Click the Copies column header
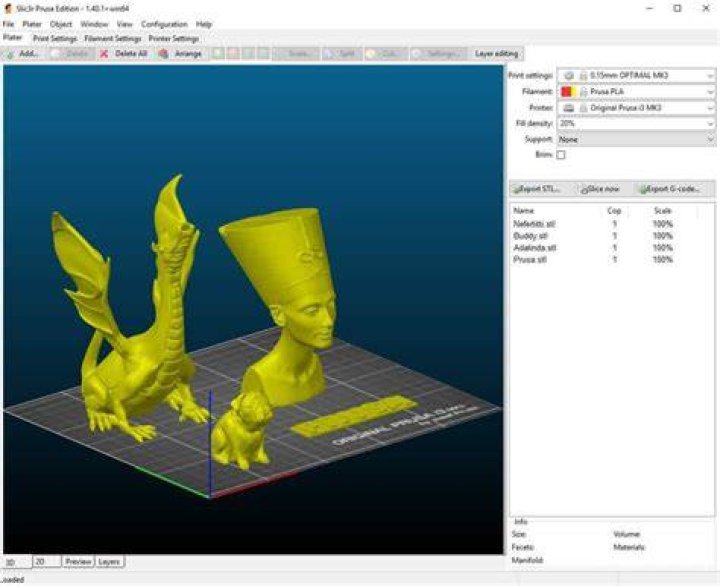The width and height of the screenshot is (720, 586). [x=614, y=211]
